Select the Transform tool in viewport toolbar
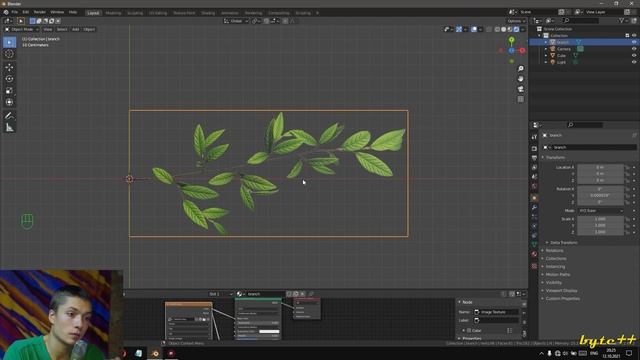Viewport: 640px width, 360px height. (9, 102)
